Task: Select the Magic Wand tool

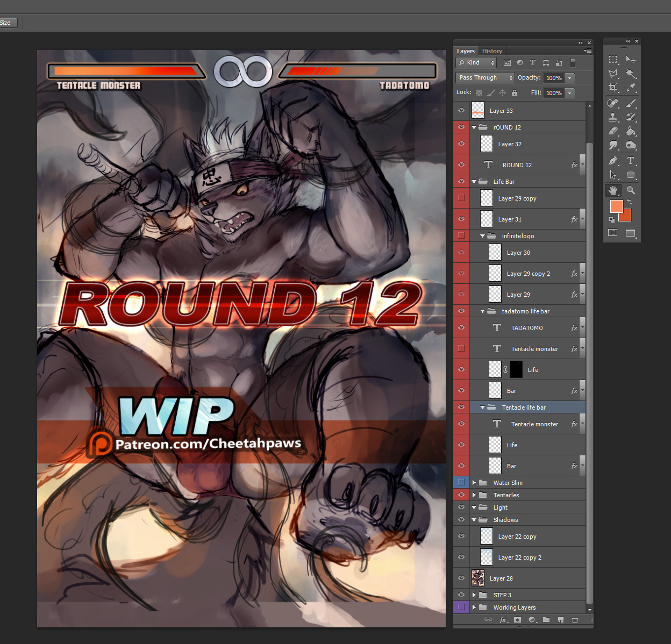Action: click(x=631, y=74)
